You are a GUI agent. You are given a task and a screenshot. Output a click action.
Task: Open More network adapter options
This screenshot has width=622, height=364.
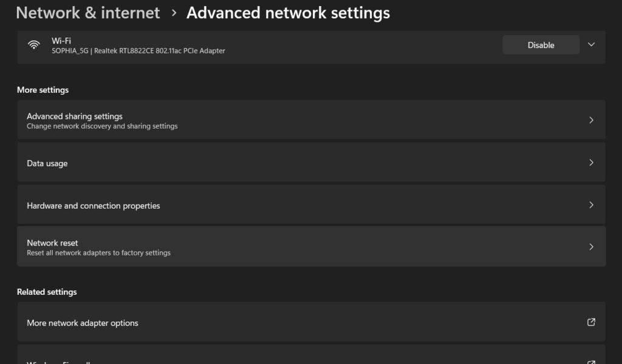(x=312, y=322)
